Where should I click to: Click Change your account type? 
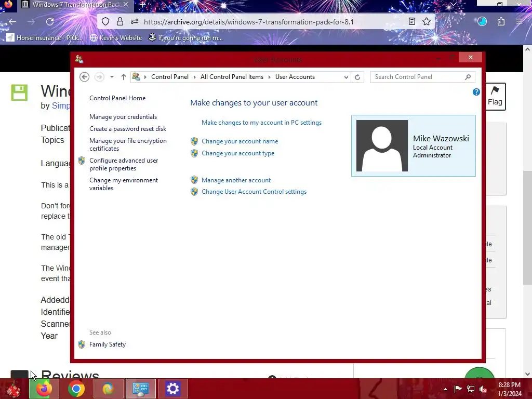click(238, 153)
